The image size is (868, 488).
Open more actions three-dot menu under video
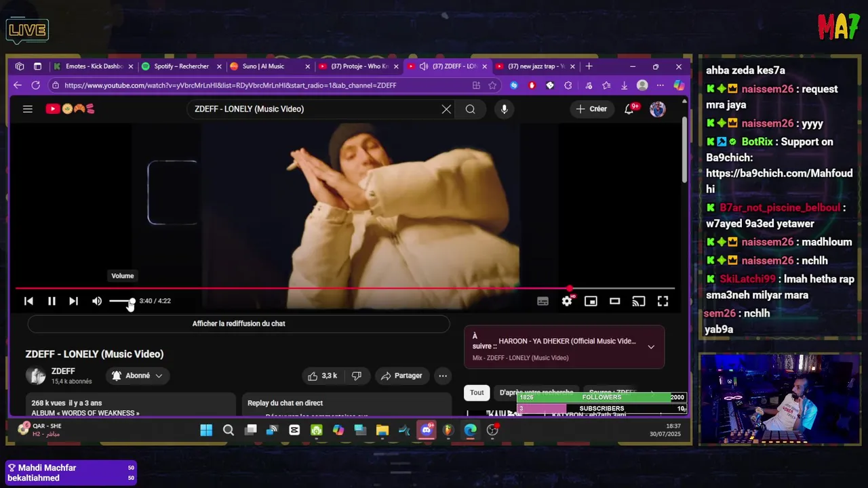pos(443,375)
